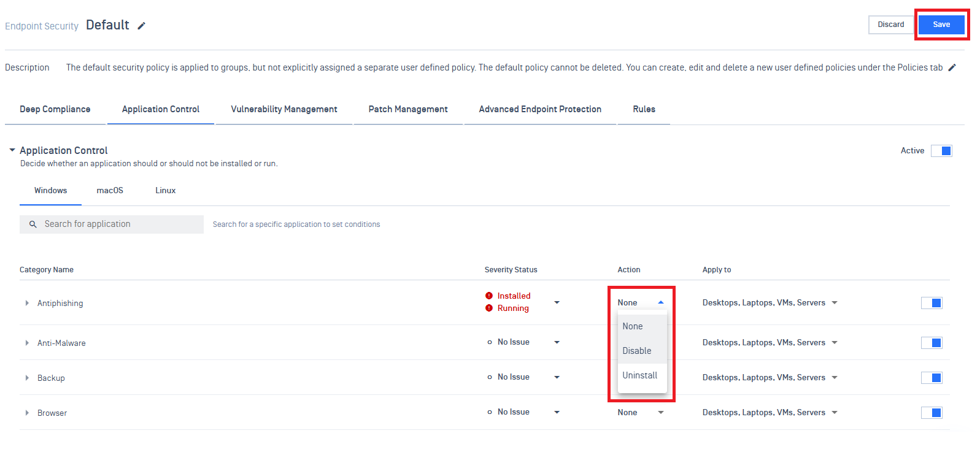
Task: Click the red Installed alert icon for Antiphishing
Action: point(489,296)
